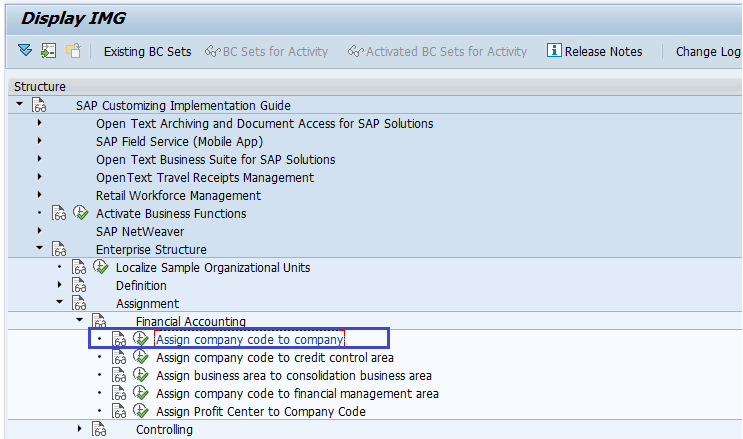Click Activated BC Sets for Activity
Screen dimensions: 743x439
tap(437, 51)
